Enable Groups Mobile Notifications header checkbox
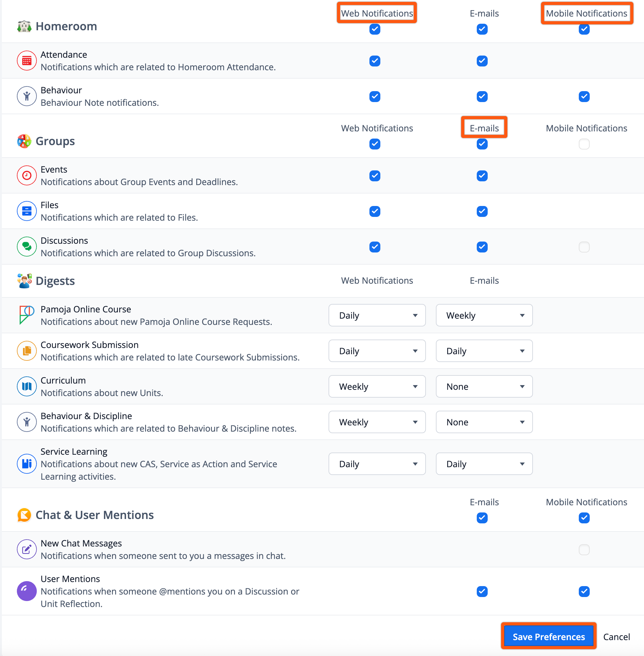 pyautogui.click(x=584, y=144)
